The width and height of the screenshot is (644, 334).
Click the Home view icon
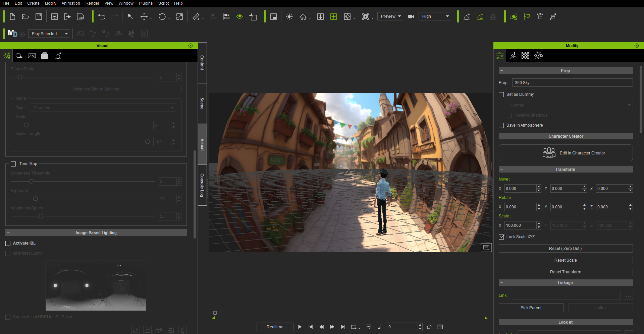coord(303,16)
